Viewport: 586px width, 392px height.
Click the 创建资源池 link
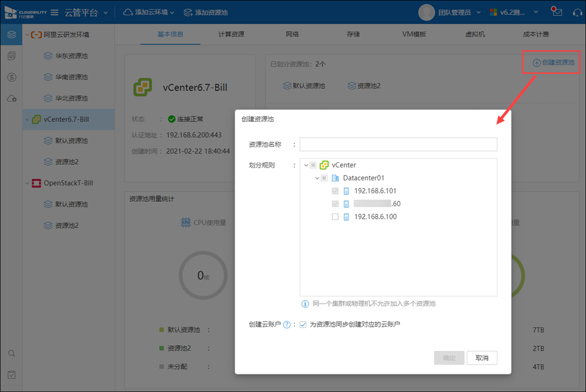click(x=553, y=63)
